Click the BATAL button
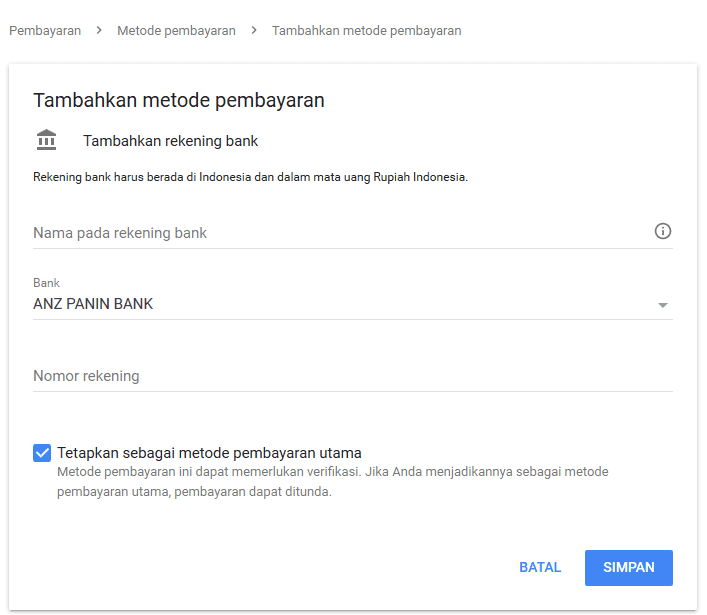This screenshot has height=615, width=707. (540, 567)
